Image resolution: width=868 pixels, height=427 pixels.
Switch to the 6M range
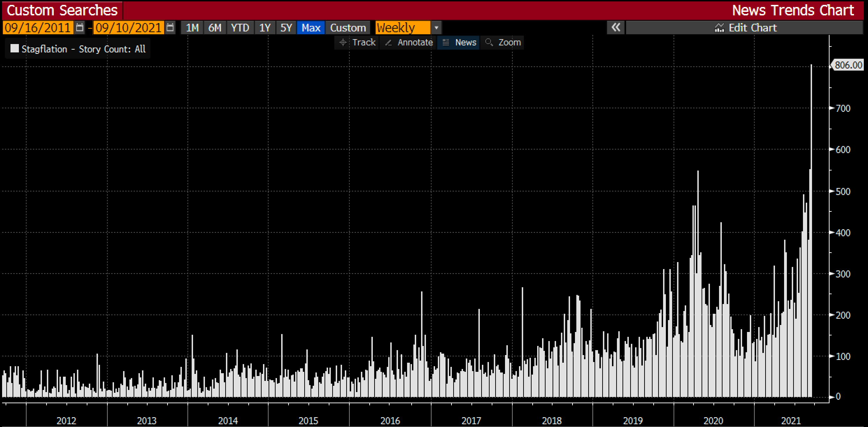tap(215, 28)
